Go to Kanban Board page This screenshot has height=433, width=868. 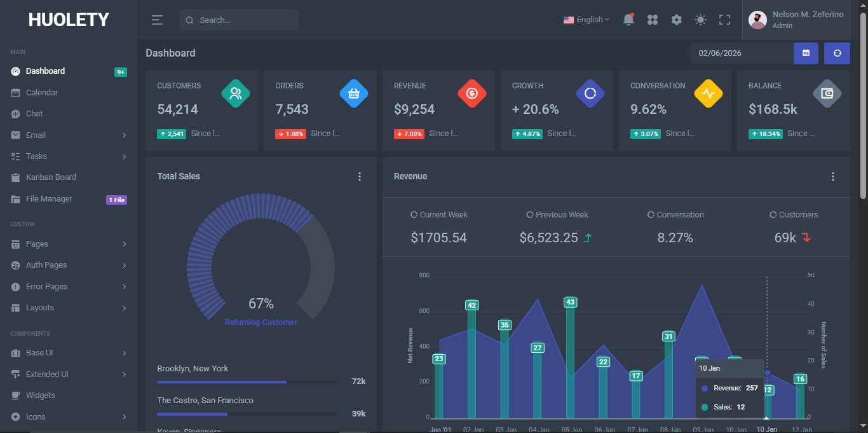[x=51, y=177]
